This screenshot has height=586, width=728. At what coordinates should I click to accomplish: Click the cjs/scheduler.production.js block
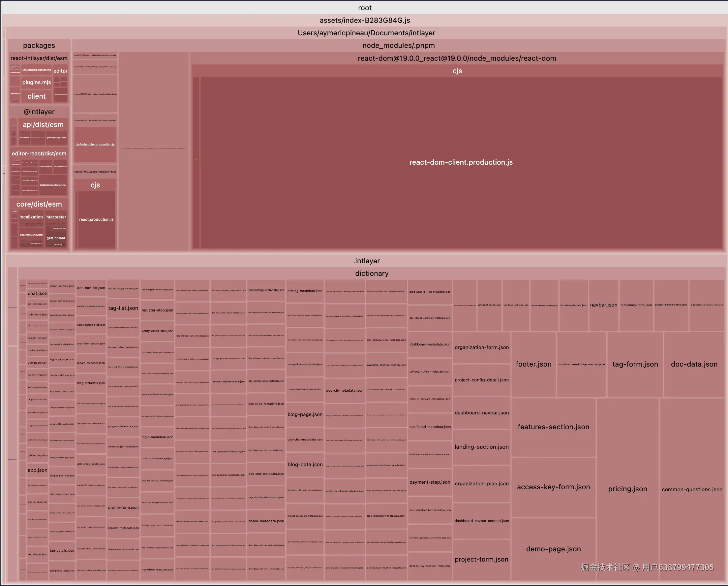tap(95, 144)
